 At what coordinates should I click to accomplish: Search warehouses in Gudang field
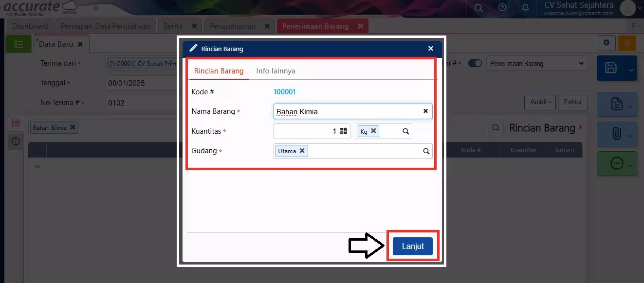426,151
